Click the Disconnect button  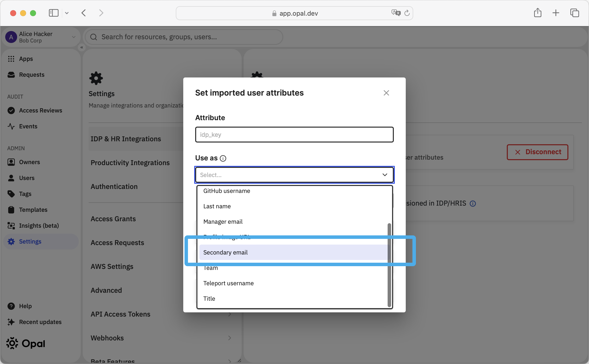pyautogui.click(x=538, y=152)
